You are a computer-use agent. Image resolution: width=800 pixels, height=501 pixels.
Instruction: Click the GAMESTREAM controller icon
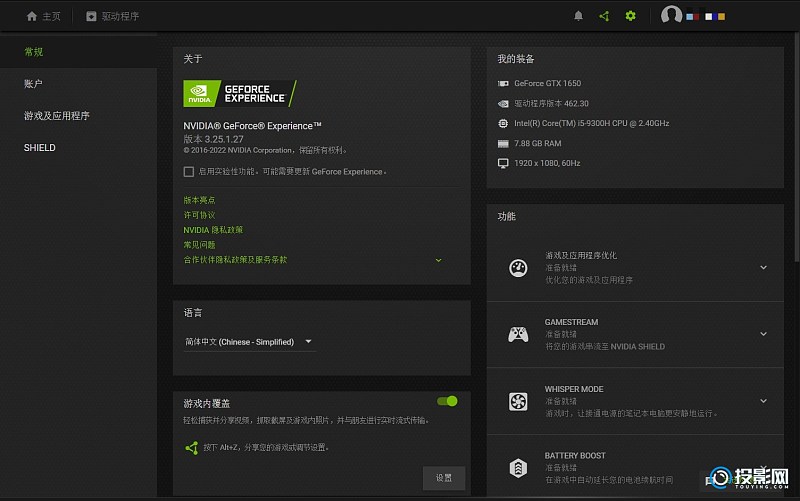pos(518,335)
